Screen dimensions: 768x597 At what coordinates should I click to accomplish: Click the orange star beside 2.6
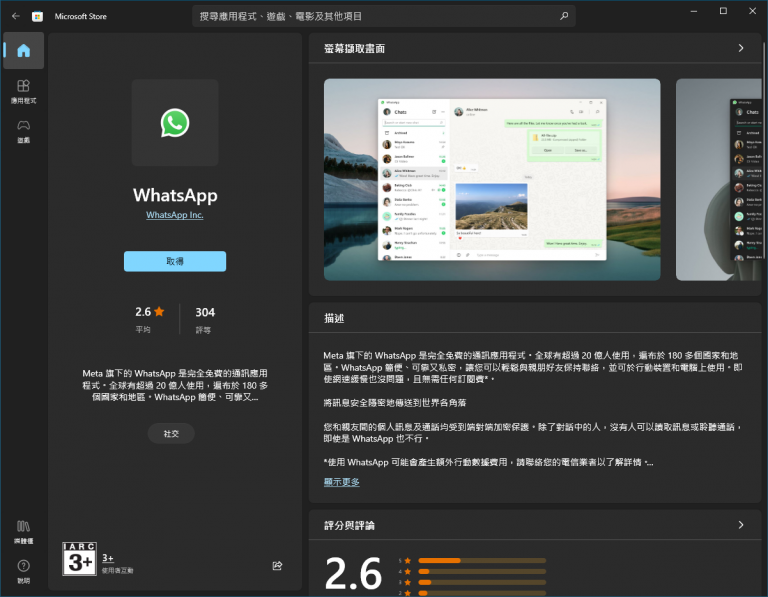(x=159, y=311)
